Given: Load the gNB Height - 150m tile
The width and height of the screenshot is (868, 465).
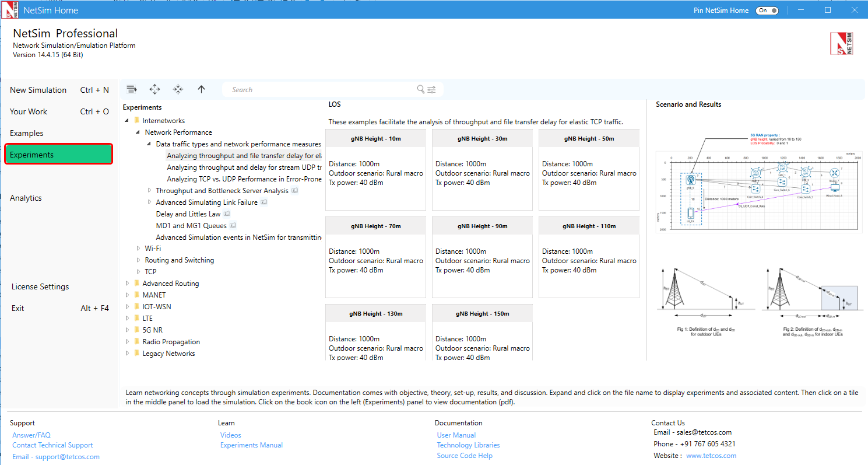Looking at the screenshot, I should point(482,333).
